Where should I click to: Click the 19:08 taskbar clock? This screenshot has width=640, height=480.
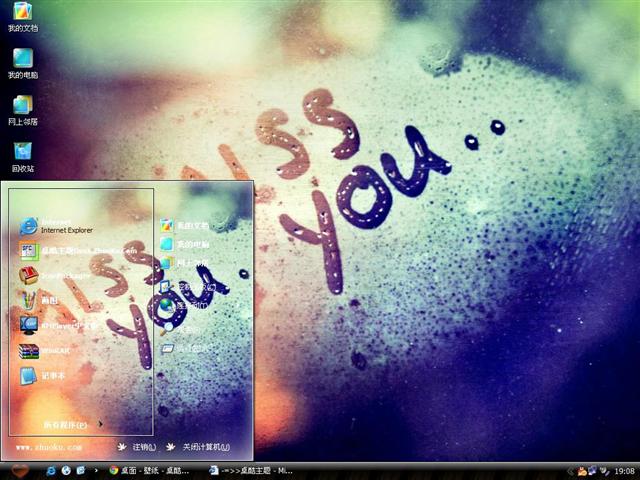point(624,471)
